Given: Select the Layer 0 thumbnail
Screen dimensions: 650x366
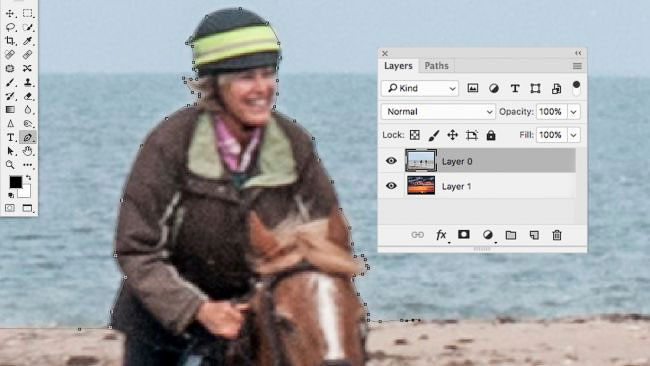Looking at the screenshot, I should pyautogui.click(x=421, y=161).
